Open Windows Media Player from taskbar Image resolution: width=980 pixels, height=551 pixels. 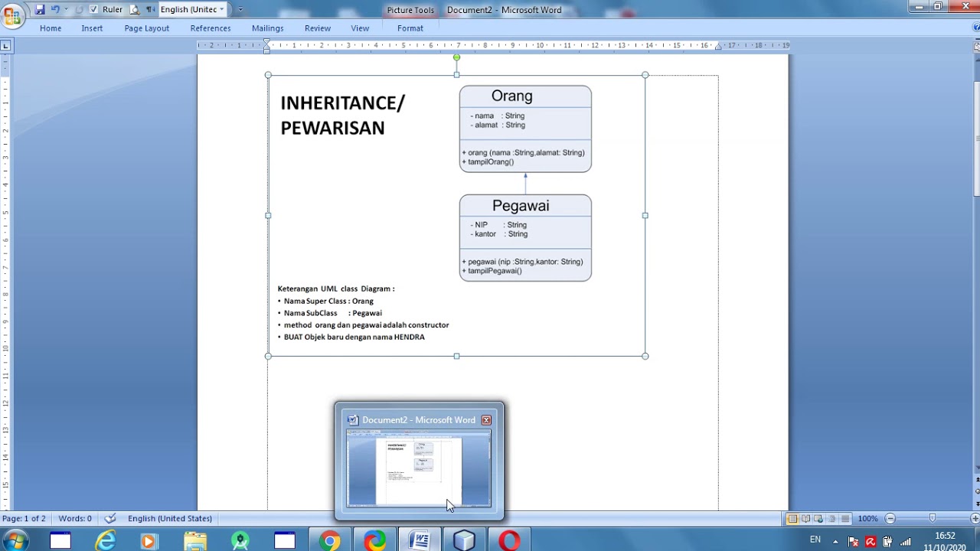pos(149,541)
